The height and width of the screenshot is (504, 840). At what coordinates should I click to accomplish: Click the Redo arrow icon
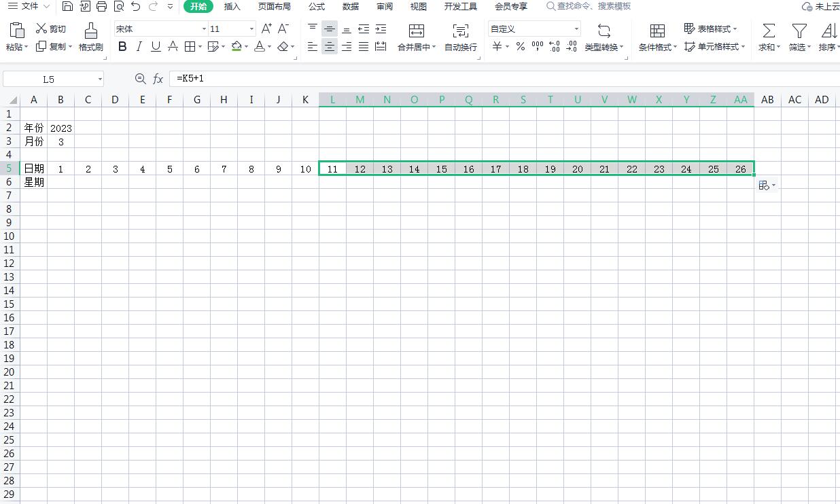tap(153, 6)
